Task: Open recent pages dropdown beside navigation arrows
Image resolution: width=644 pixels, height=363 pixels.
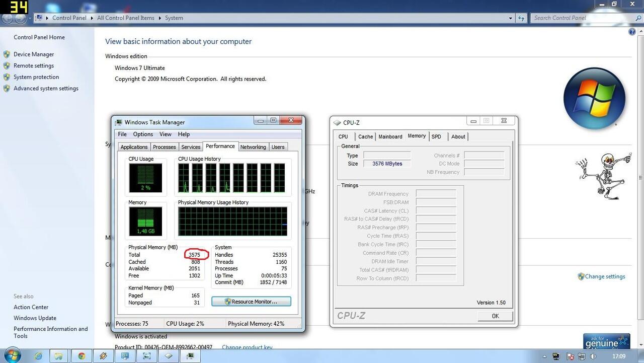Action: coord(30,18)
